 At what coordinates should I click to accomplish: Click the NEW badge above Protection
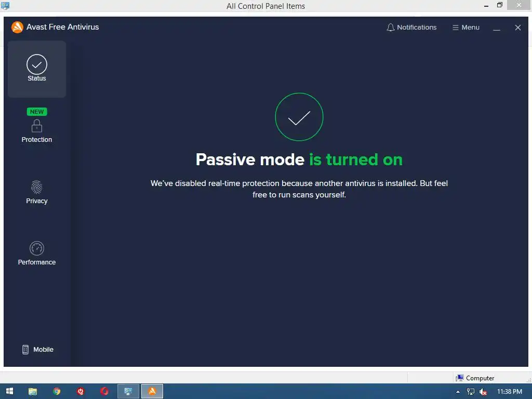coord(37,112)
